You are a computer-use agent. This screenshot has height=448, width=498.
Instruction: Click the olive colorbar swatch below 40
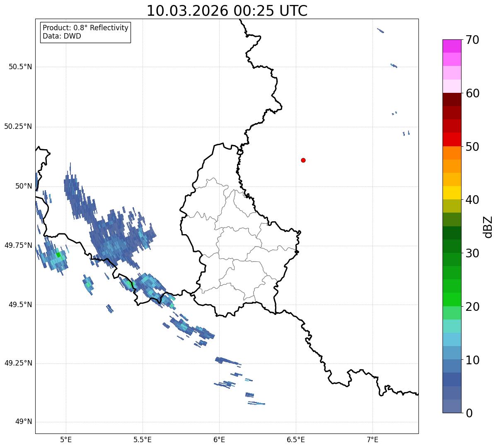[x=452, y=206]
